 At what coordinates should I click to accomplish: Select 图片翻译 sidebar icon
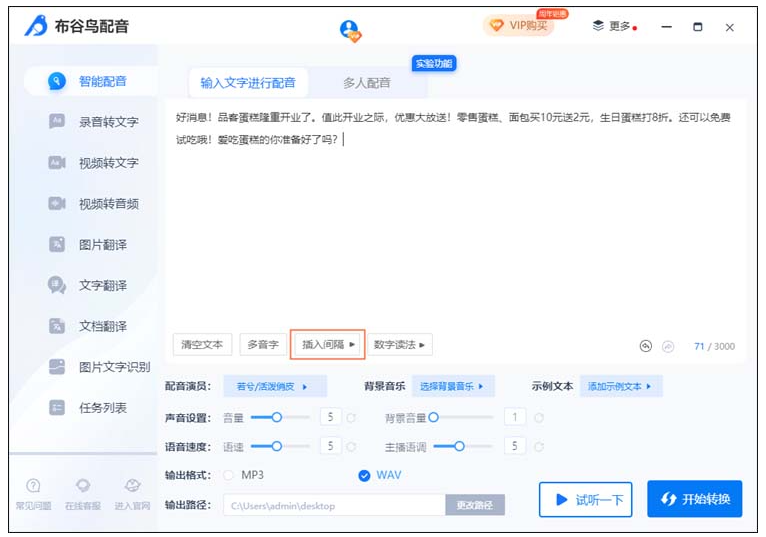pos(58,244)
